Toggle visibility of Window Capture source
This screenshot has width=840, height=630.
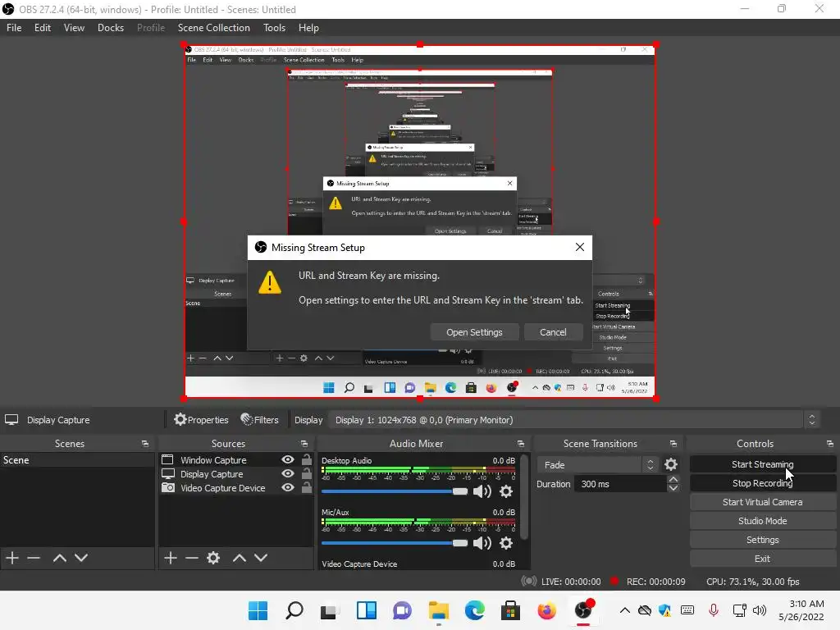click(288, 459)
